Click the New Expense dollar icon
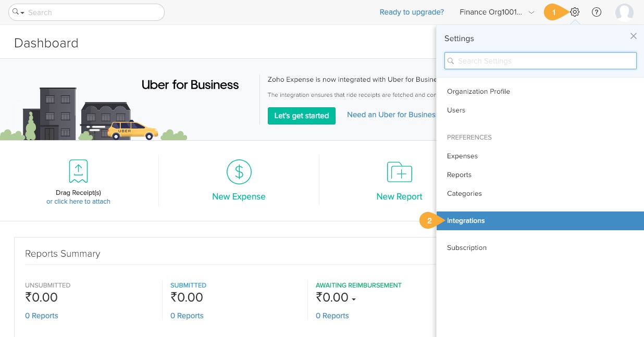Image resolution: width=644 pixels, height=337 pixels. pos(239,172)
